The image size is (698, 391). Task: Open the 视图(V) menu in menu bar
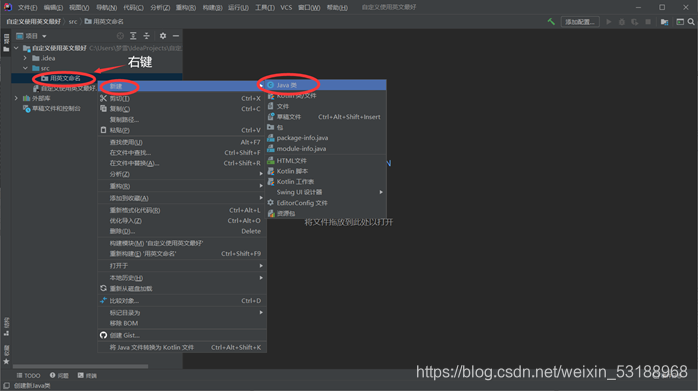pyautogui.click(x=79, y=8)
